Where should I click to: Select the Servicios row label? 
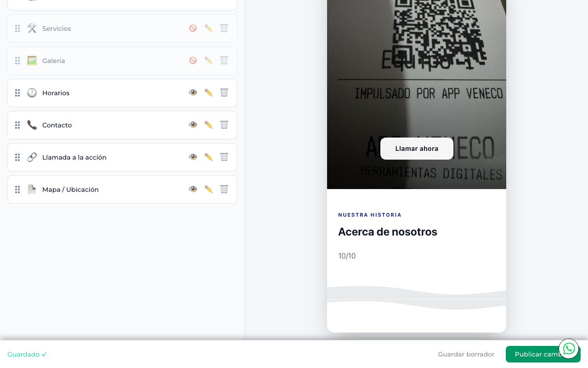[x=57, y=29]
